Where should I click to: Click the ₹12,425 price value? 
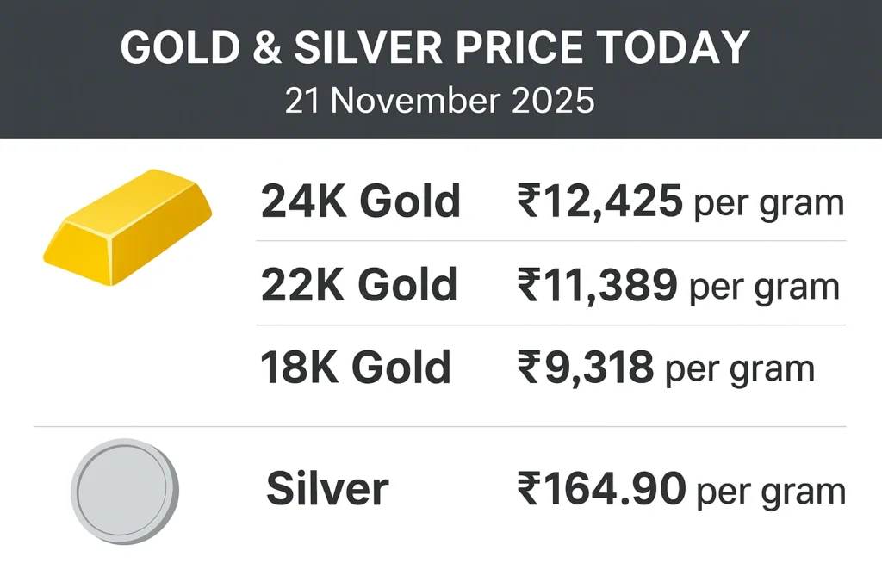(599, 201)
